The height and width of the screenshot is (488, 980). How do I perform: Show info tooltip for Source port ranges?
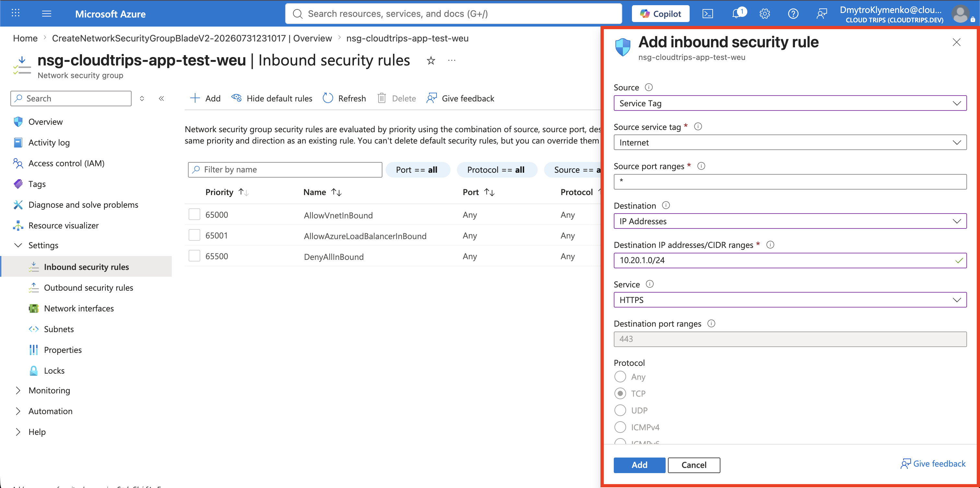[x=702, y=166]
